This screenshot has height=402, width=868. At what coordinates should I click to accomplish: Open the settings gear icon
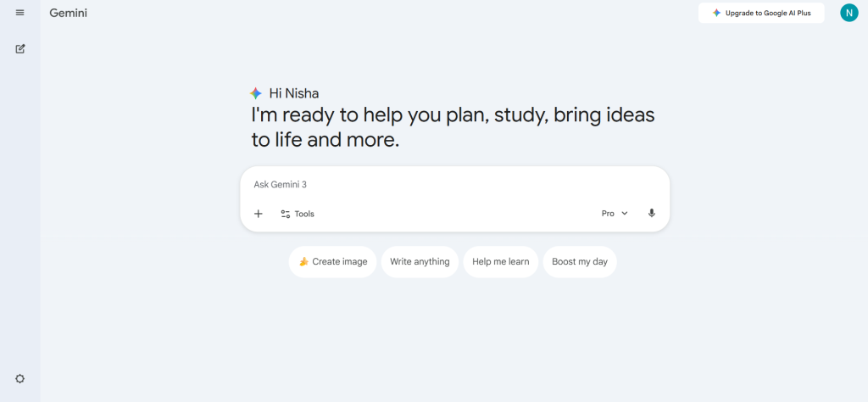[20, 378]
